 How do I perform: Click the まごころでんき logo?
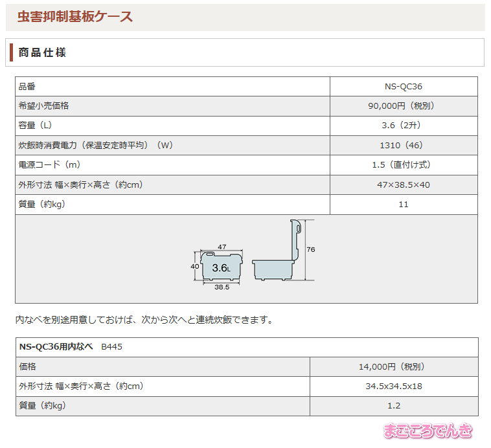click(x=427, y=431)
